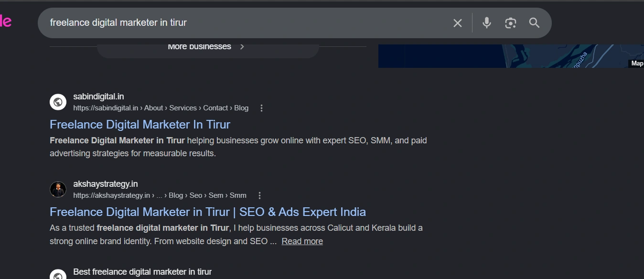Viewport: 644px width, 279px height.
Task: Click the sabindigital.in breadcrumb URL
Action: coord(161,108)
